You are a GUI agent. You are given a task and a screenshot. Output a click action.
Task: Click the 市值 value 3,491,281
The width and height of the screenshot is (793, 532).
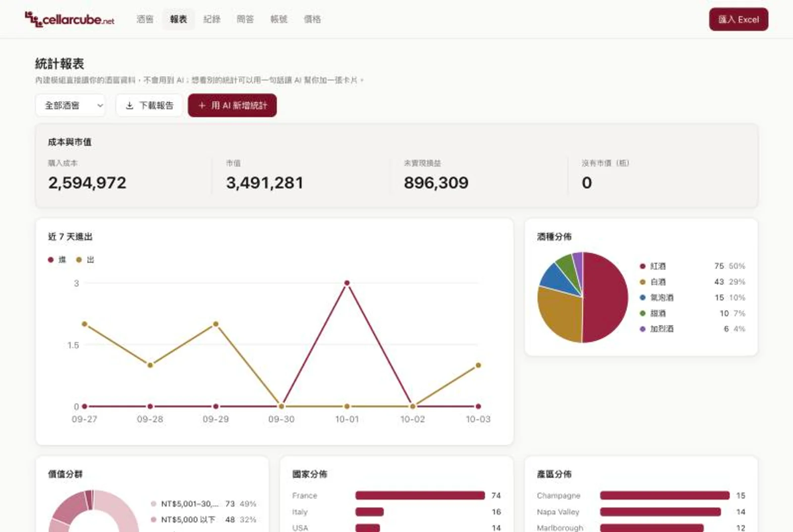pyautogui.click(x=265, y=183)
